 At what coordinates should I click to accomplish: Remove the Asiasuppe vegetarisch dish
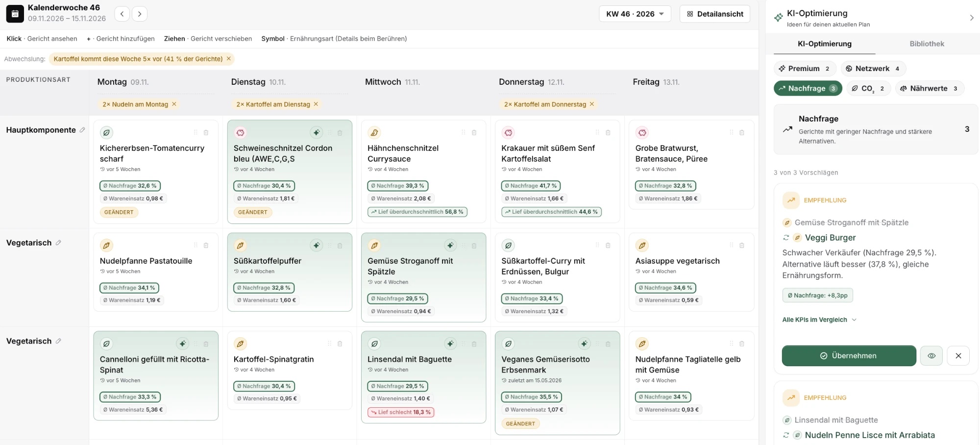tap(742, 246)
